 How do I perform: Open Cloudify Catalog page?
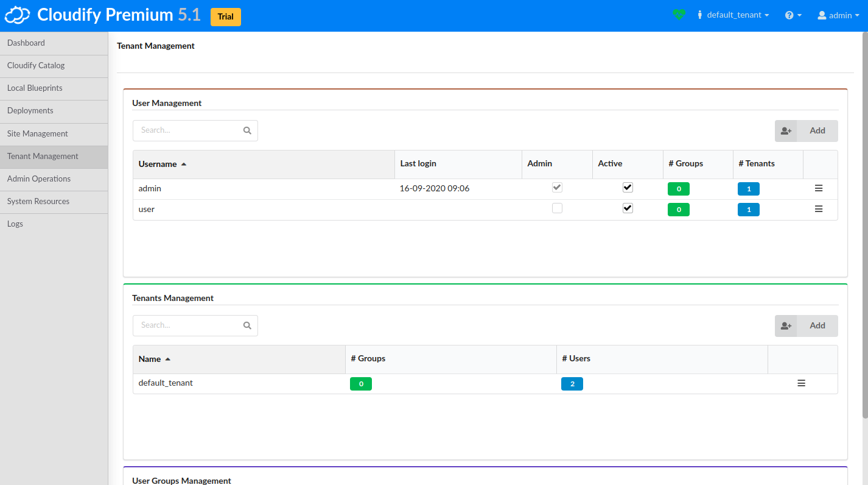54,66
